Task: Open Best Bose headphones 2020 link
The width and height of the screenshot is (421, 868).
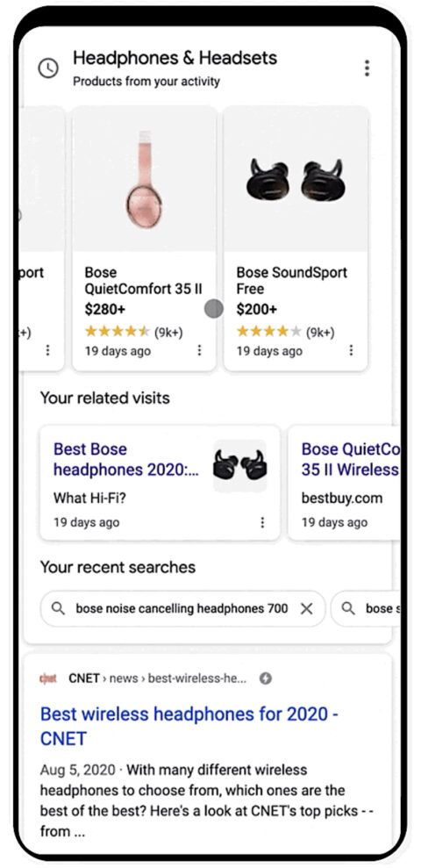Action: click(x=126, y=460)
